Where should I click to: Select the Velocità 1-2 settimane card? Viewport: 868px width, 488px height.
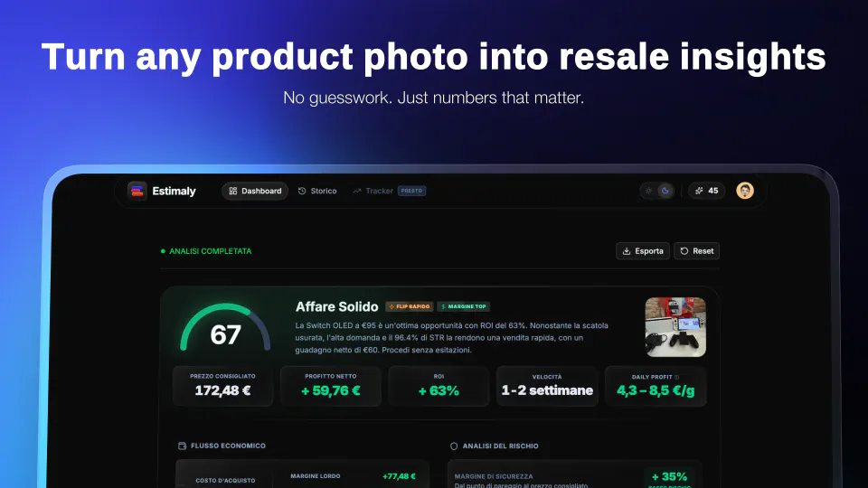tap(547, 386)
